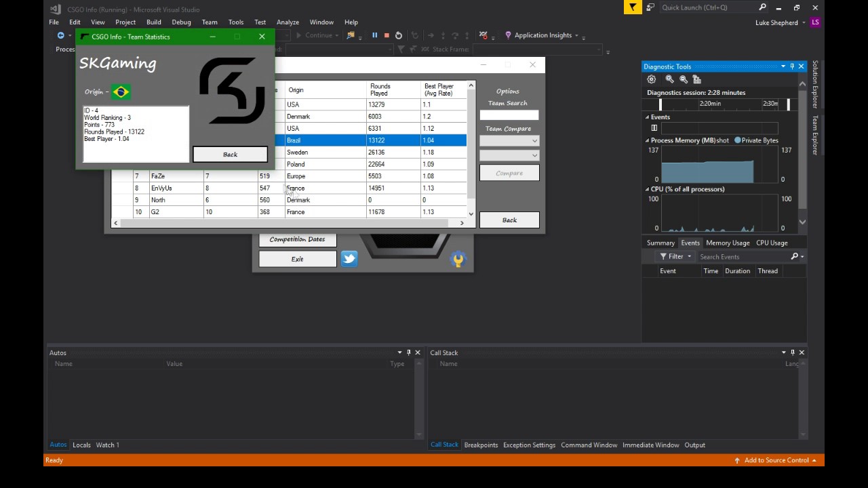Switch to the CPU Usage tab
The image size is (868, 488).
coord(772,243)
